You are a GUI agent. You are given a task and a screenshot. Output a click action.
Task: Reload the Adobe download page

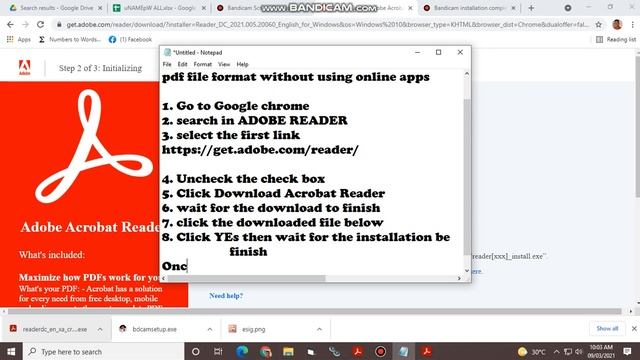pos(40,24)
